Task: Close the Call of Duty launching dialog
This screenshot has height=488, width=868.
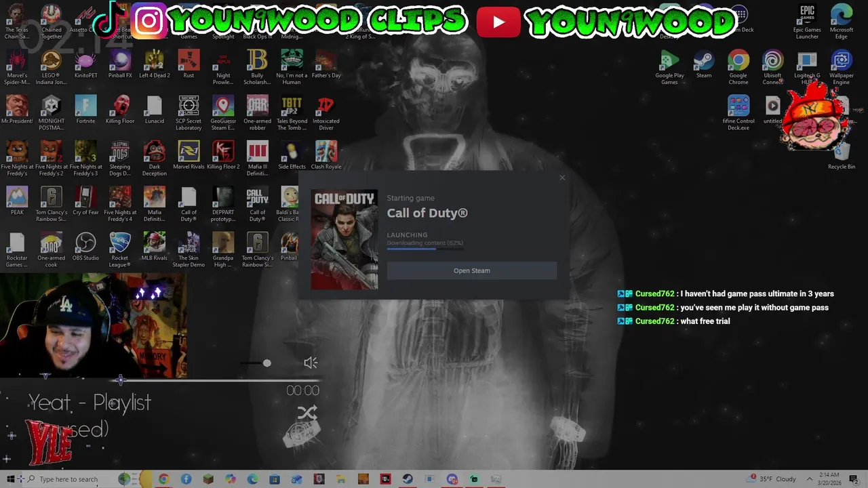Action: pyautogui.click(x=561, y=178)
